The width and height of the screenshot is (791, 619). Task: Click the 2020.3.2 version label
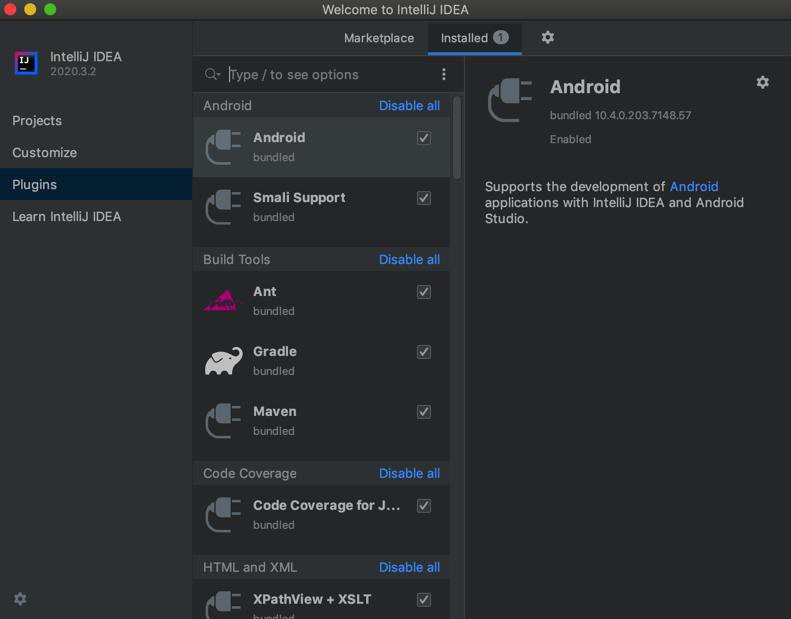(x=73, y=72)
